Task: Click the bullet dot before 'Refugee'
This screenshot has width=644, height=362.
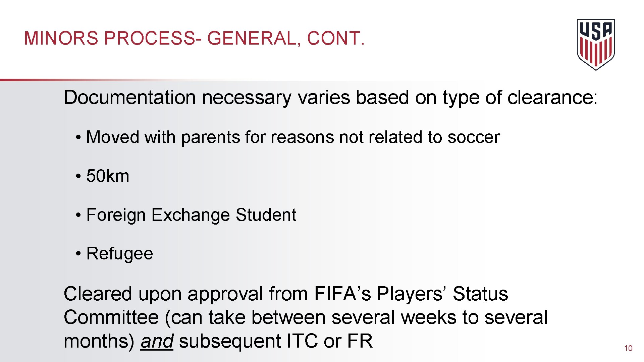Action: pos(78,253)
